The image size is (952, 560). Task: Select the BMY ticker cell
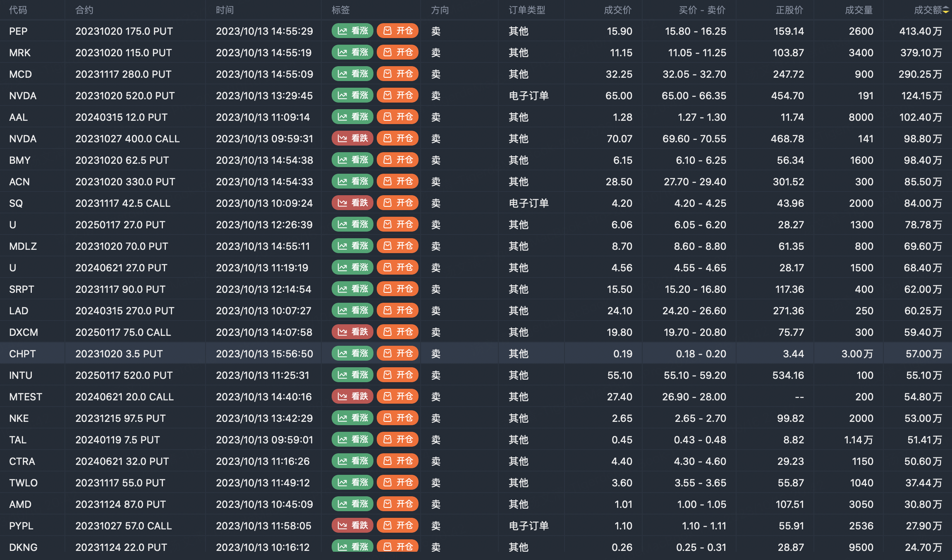coord(20,160)
